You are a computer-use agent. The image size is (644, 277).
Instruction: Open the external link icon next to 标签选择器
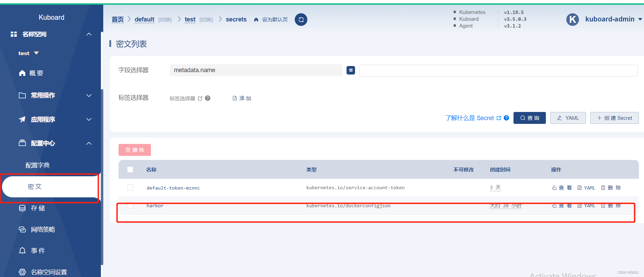coord(200,98)
